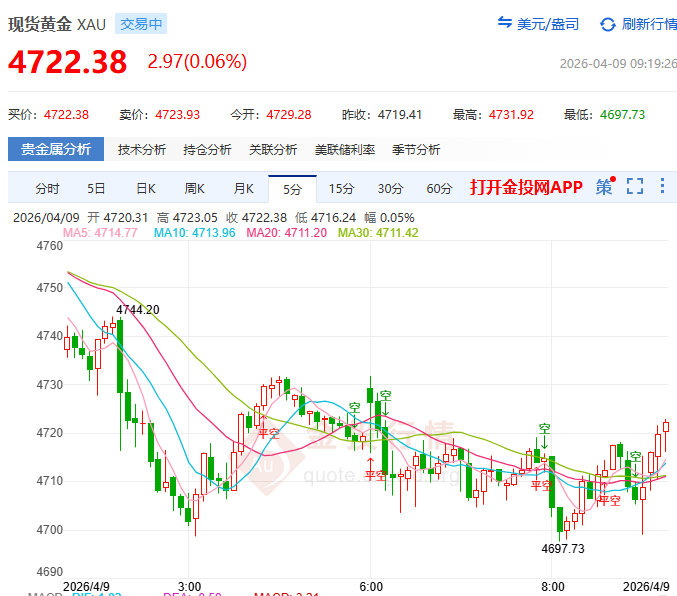Click the MA30: 4711.42 legend

[x=378, y=233]
